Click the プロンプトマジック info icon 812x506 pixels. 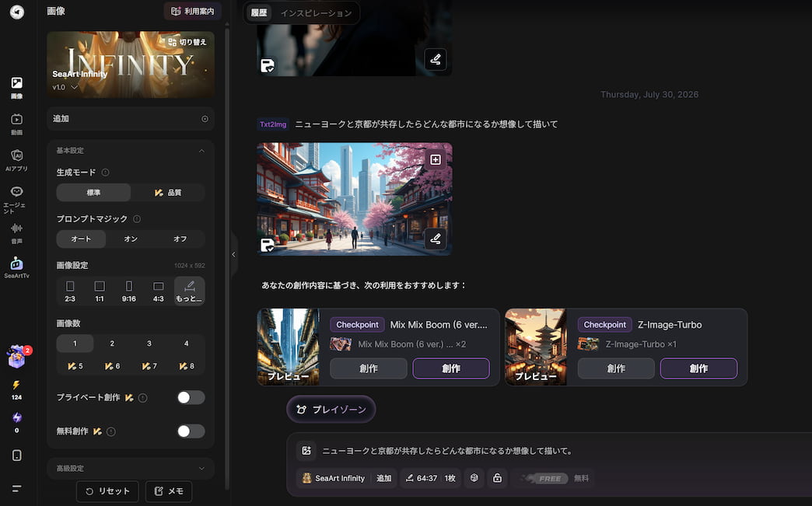pos(137,219)
